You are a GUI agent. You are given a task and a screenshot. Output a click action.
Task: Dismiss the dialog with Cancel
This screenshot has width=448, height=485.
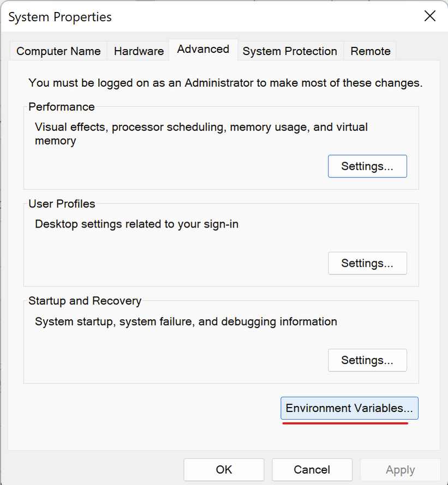[x=312, y=470]
